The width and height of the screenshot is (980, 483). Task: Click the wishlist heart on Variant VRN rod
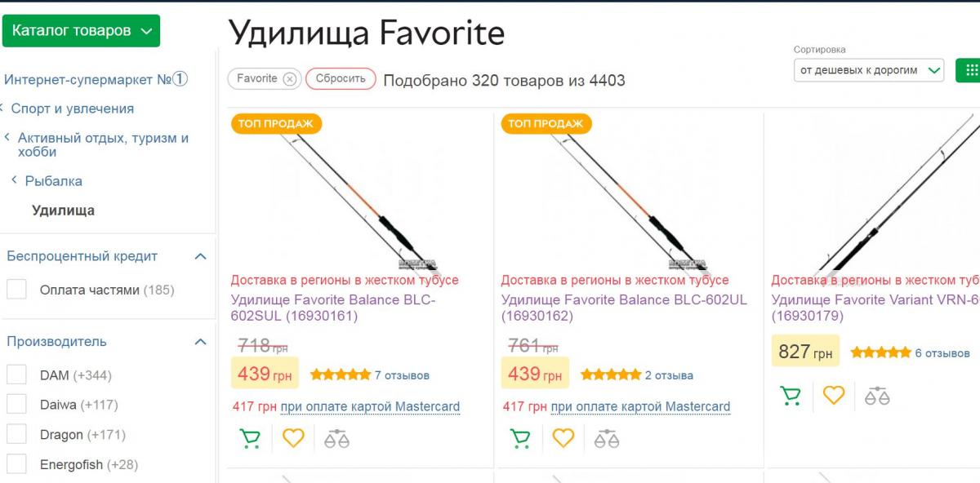click(835, 397)
